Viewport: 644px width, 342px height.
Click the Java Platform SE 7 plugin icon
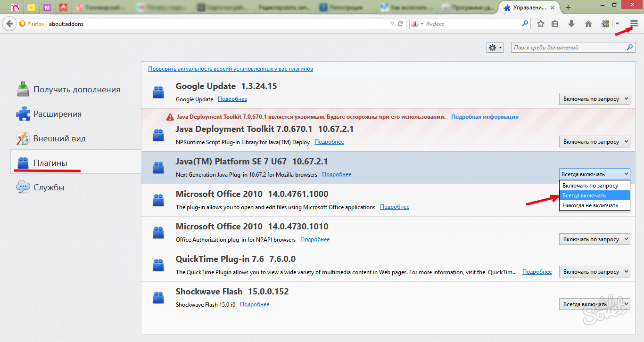(158, 168)
